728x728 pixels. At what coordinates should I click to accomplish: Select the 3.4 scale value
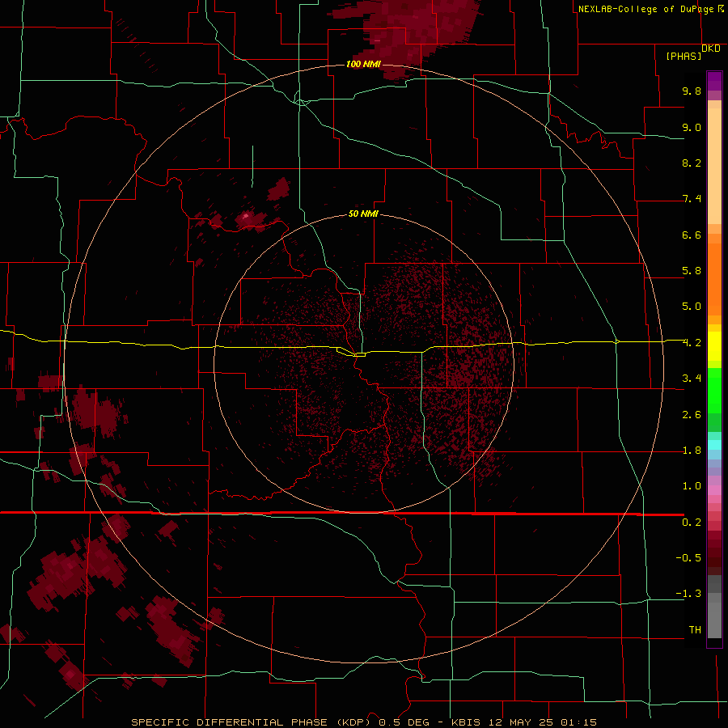tap(692, 379)
